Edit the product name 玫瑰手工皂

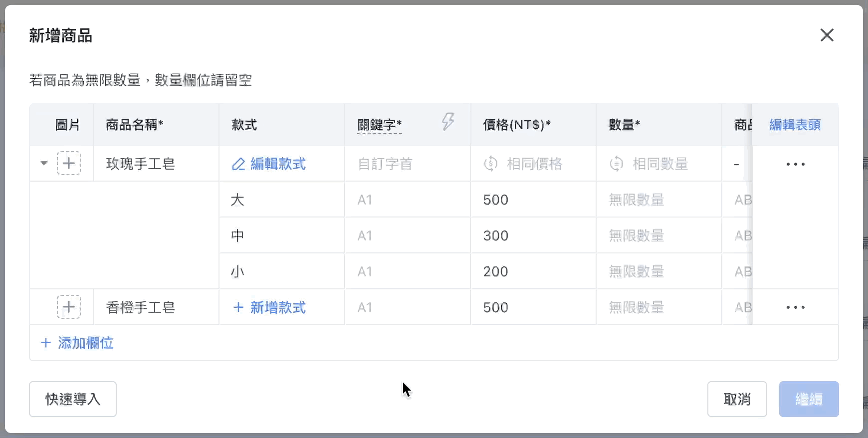point(156,164)
